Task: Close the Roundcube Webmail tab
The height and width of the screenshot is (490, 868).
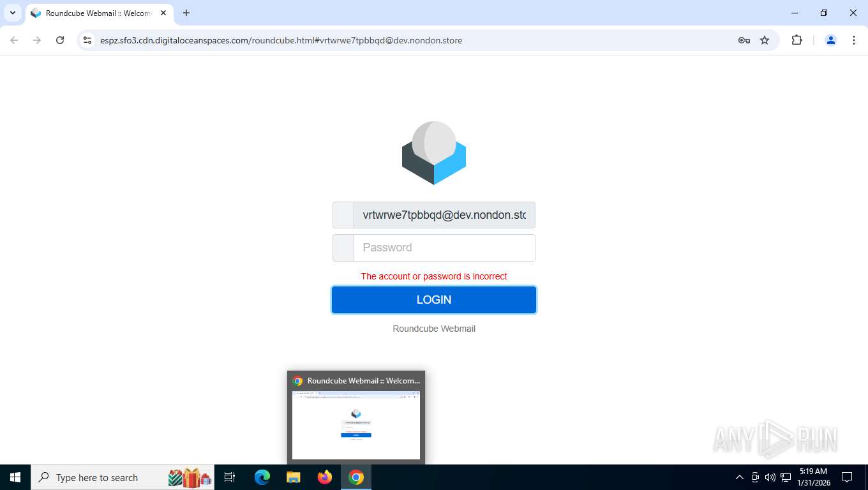Action: coord(163,13)
